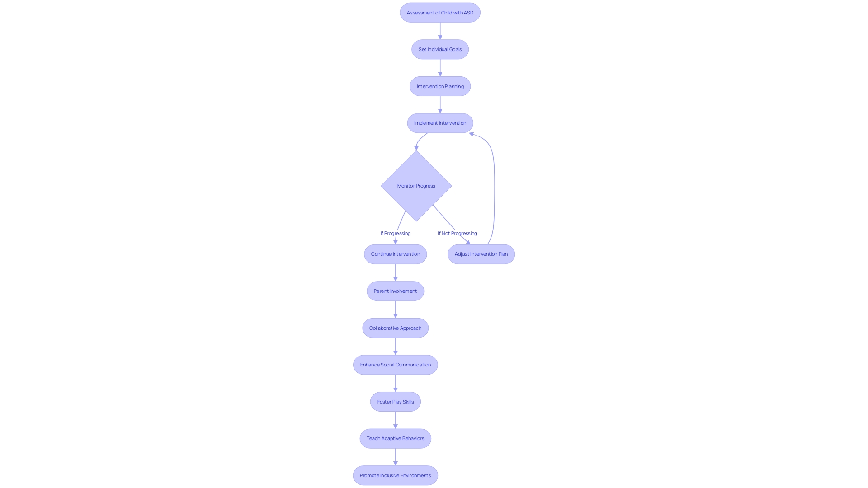Click the Monitor Progress diamond node
The height and width of the screenshot is (488, 868).
tap(415, 185)
